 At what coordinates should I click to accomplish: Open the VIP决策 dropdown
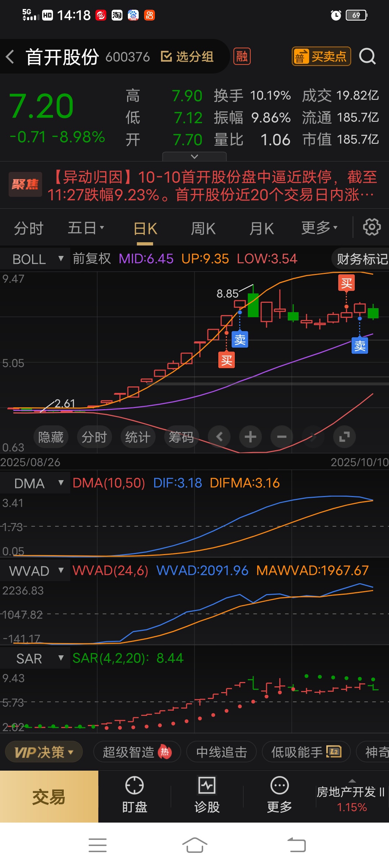pyautogui.click(x=44, y=752)
